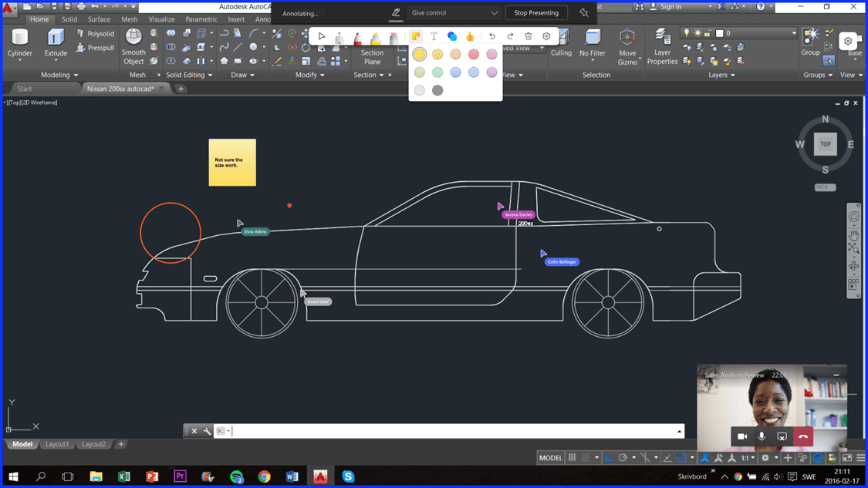
Task: Click the Stop Presenting button
Action: point(535,12)
